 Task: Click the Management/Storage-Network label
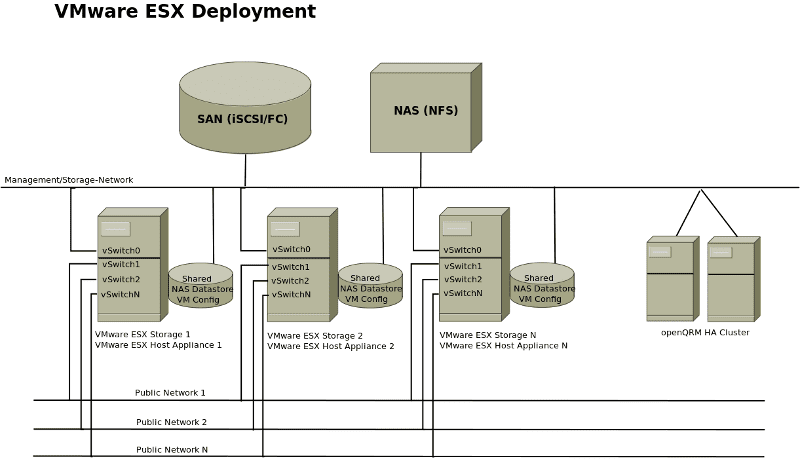point(69,180)
